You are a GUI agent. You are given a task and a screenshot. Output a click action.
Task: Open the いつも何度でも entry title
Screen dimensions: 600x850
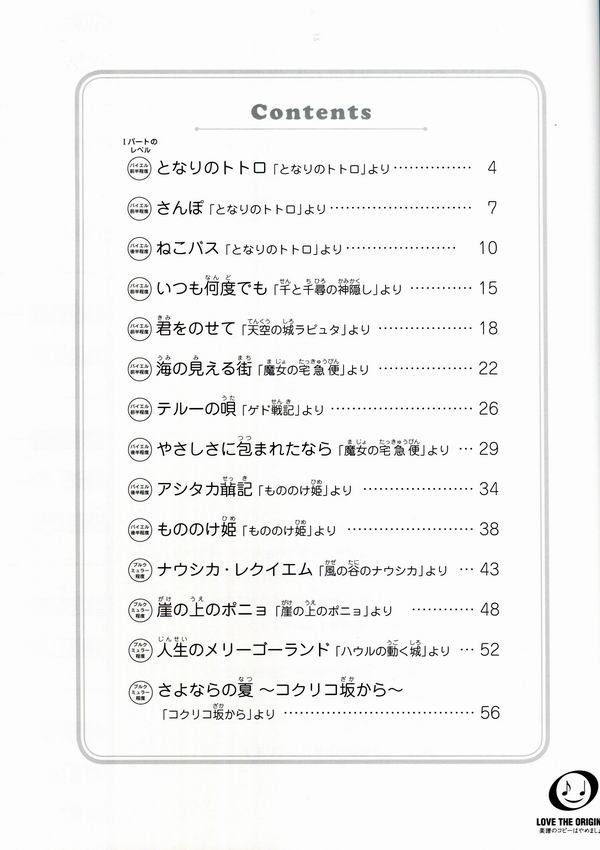[x=212, y=288]
